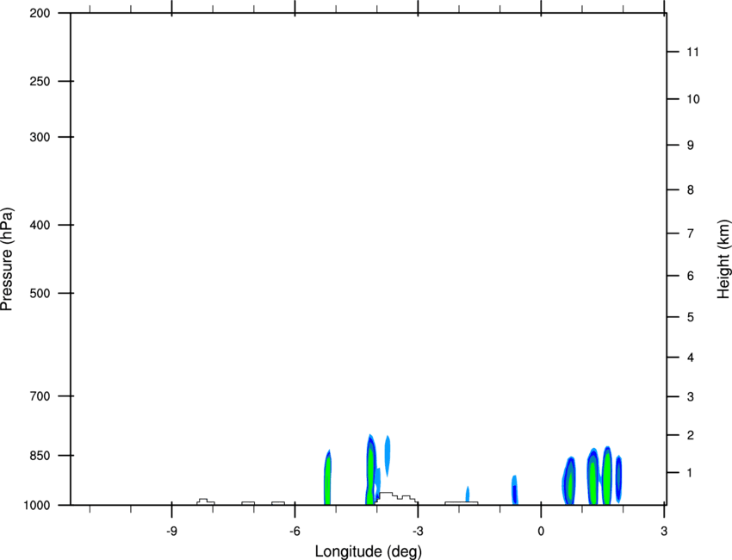
Task: Click the -3 longitude tick label
Action: coord(418,532)
